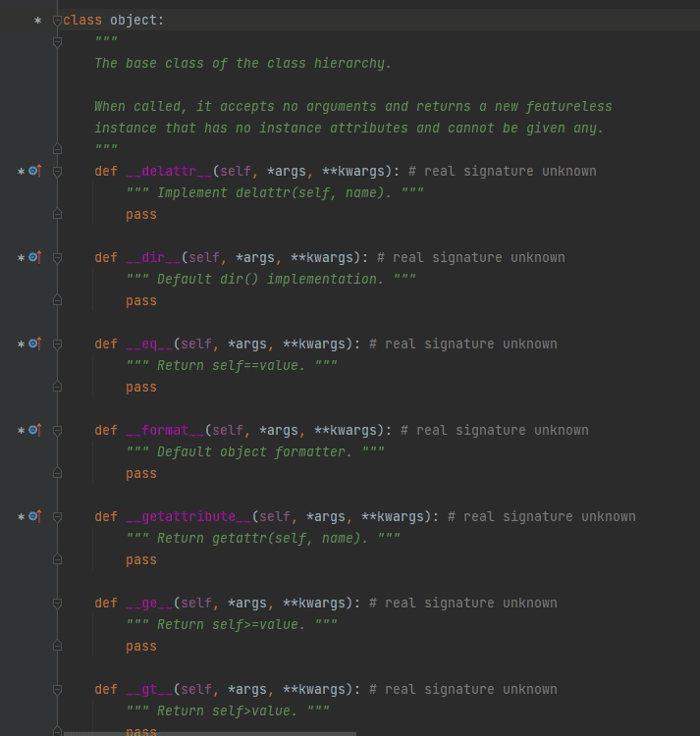
Task: Fold the __eq__ method definition
Action: click(x=57, y=343)
